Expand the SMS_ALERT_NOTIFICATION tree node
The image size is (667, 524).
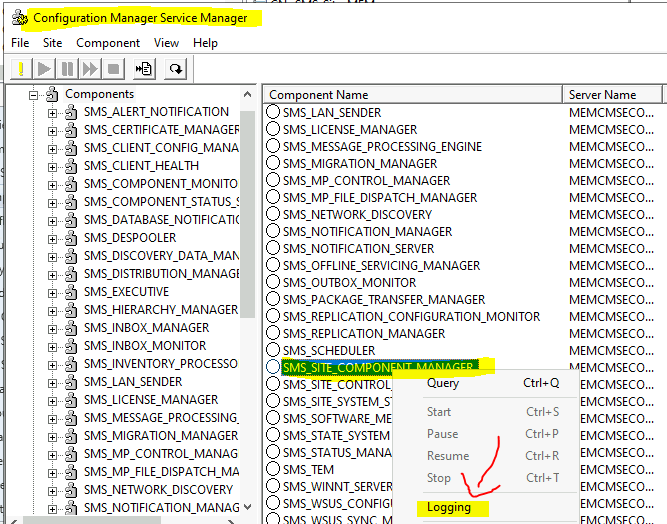[x=52, y=114]
